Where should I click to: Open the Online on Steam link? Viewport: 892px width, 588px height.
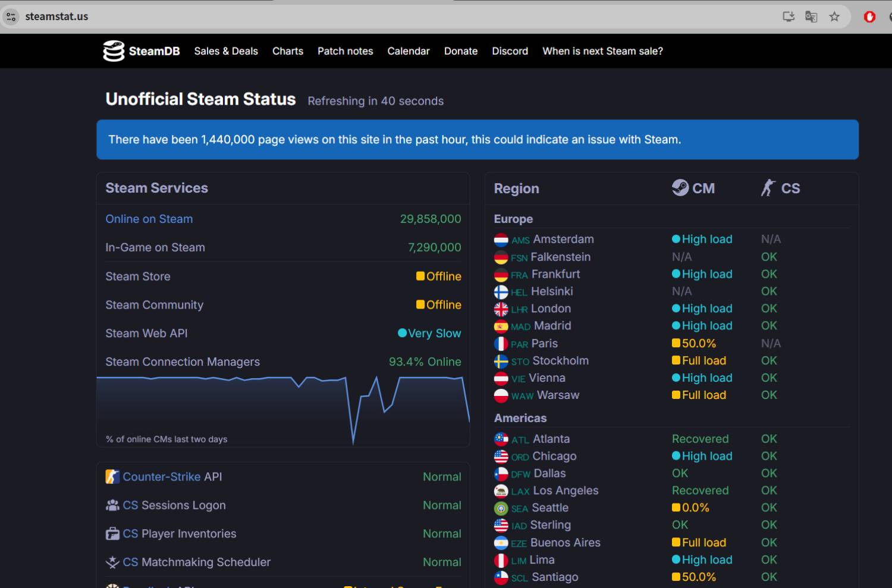149,219
